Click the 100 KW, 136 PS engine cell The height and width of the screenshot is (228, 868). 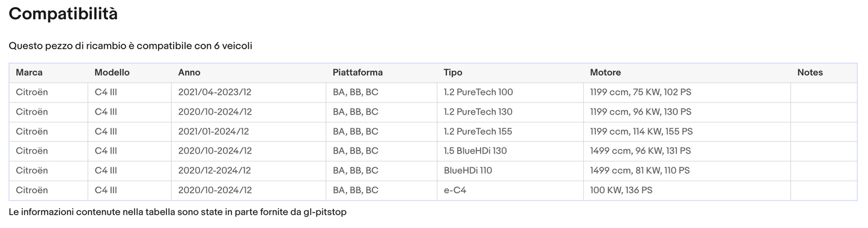687,190
